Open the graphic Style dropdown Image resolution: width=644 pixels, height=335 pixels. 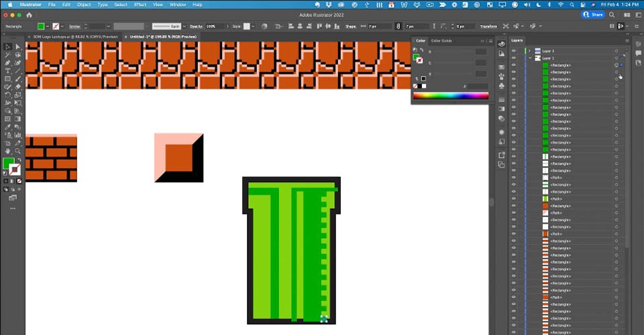tap(253, 26)
